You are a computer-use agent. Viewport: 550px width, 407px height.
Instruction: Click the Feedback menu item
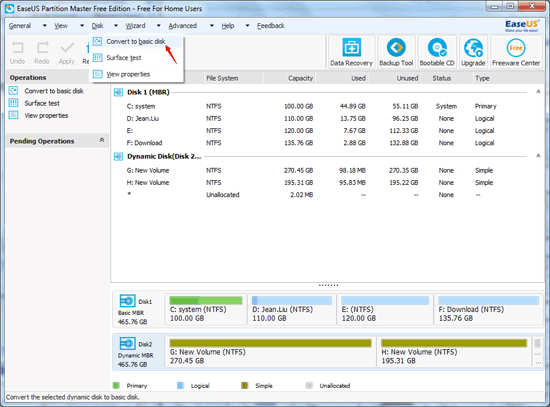coord(270,26)
